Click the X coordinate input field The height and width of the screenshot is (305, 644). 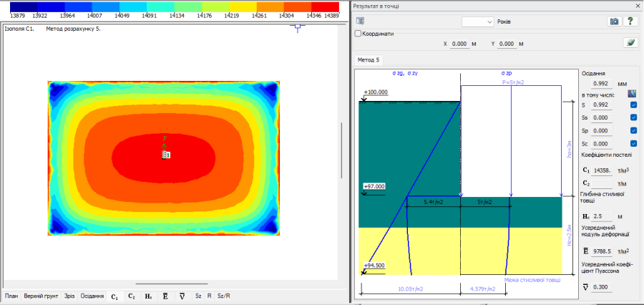[459, 44]
